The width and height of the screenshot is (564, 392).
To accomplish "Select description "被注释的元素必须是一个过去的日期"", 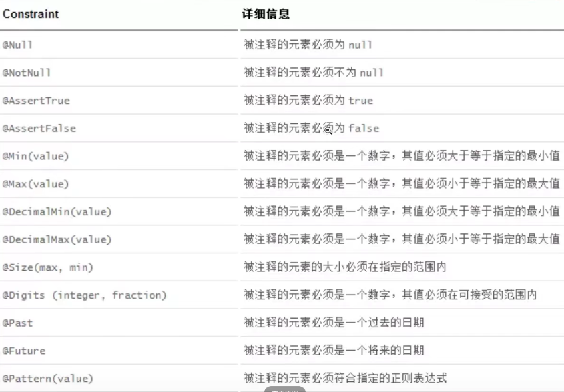I will pos(334,322).
